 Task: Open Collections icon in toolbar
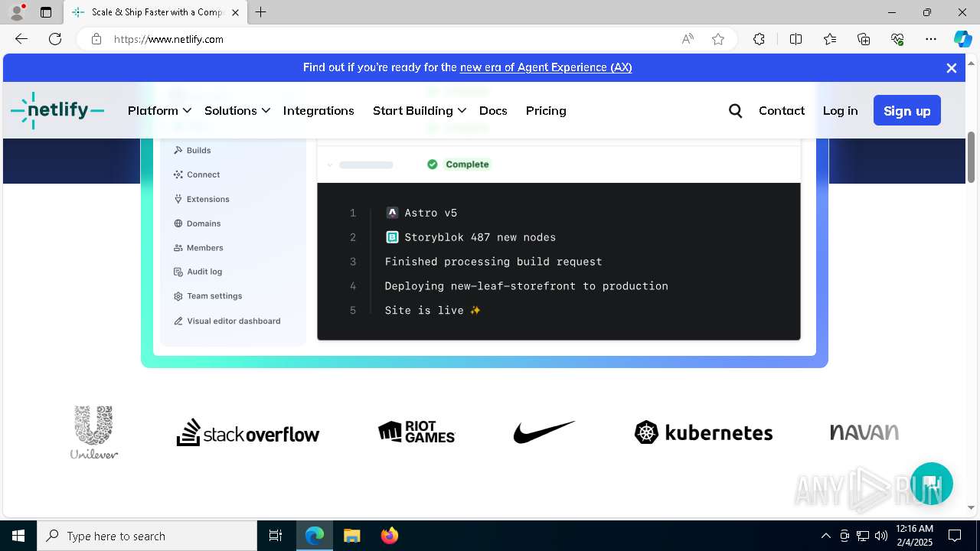click(x=864, y=39)
